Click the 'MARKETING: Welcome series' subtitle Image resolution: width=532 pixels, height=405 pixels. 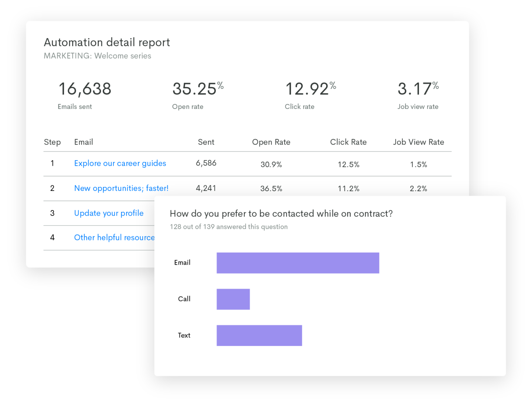point(98,56)
